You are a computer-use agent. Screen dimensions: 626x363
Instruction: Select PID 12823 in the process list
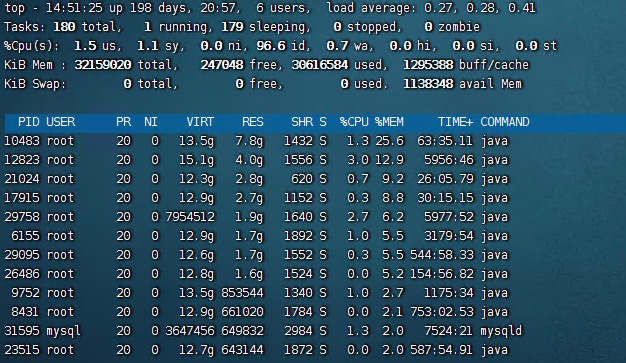click(22, 160)
